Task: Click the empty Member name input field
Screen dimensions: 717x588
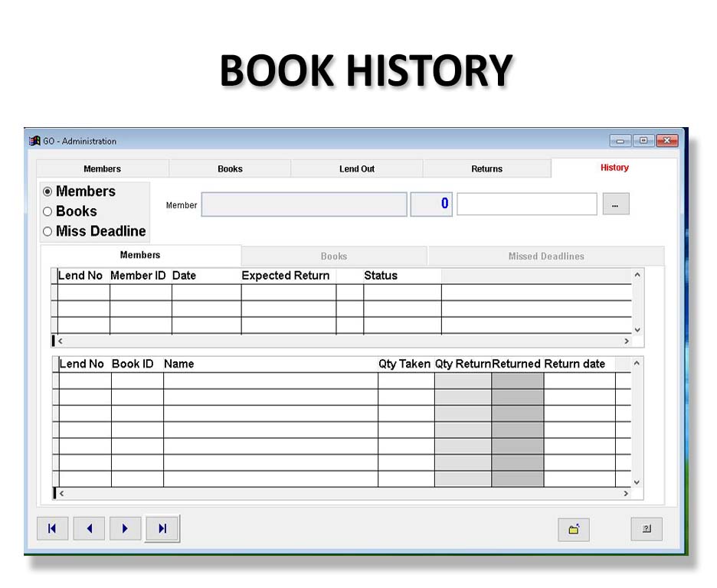Action: click(x=526, y=204)
